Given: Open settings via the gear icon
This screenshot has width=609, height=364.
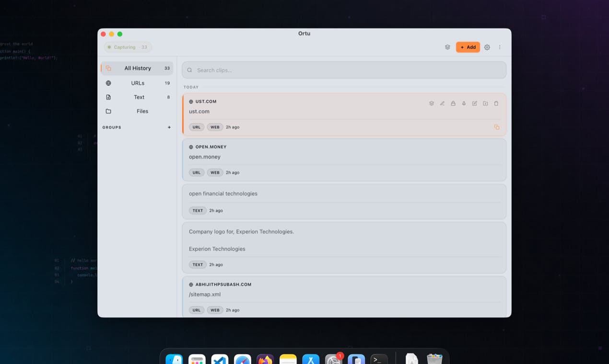Looking at the screenshot, I should (487, 47).
